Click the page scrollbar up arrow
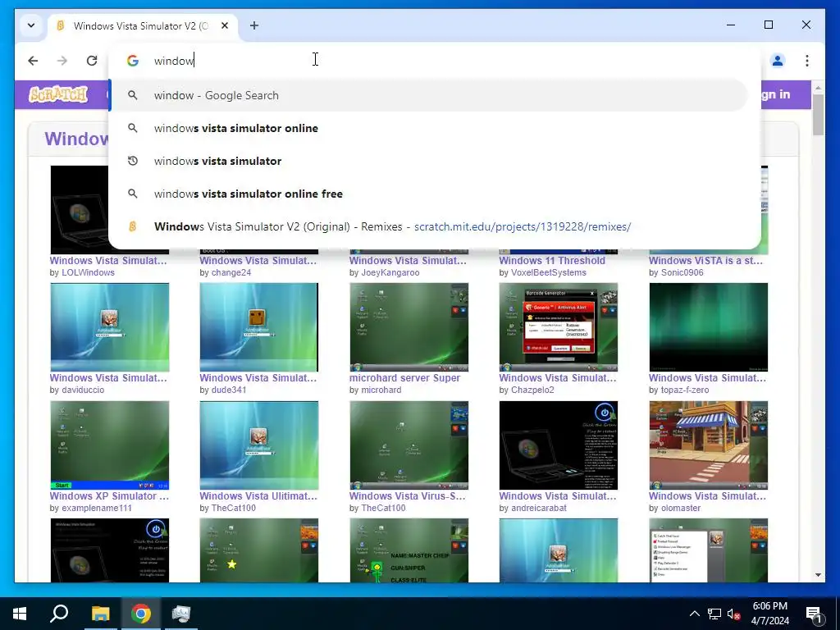Viewport: 840px width, 630px height. (x=818, y=87)
